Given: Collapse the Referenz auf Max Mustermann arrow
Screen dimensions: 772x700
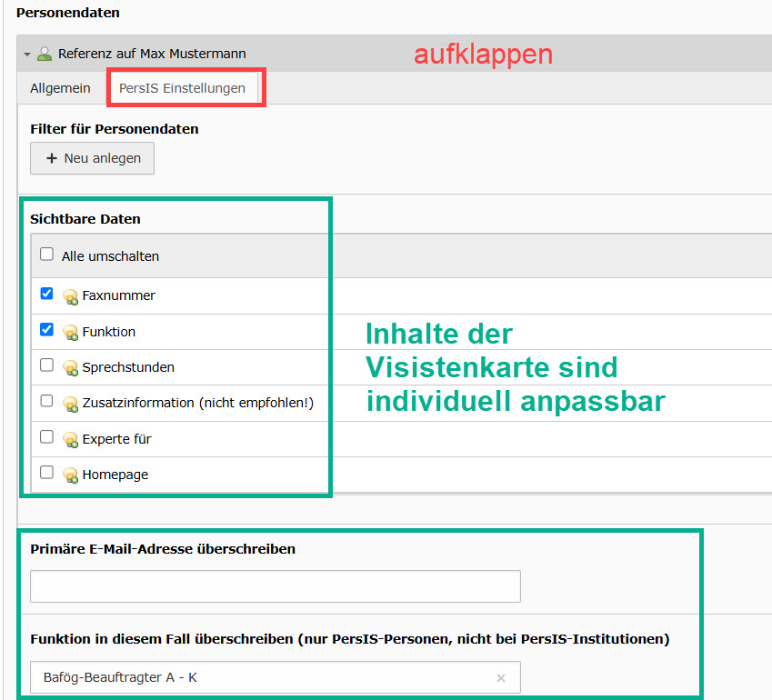Looking at the screenshot, I should pyautogui.click(x=27, y=55).
